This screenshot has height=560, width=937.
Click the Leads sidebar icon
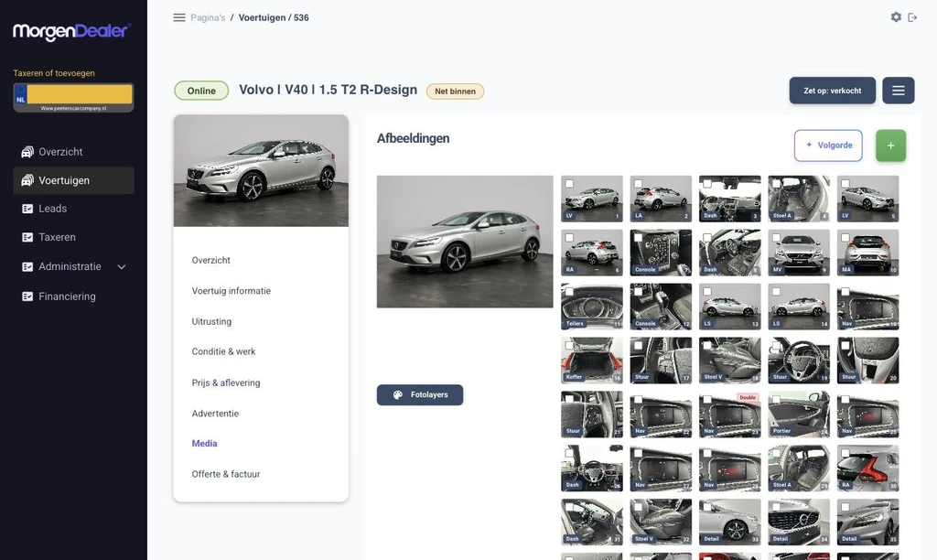[x=27, y=209]
